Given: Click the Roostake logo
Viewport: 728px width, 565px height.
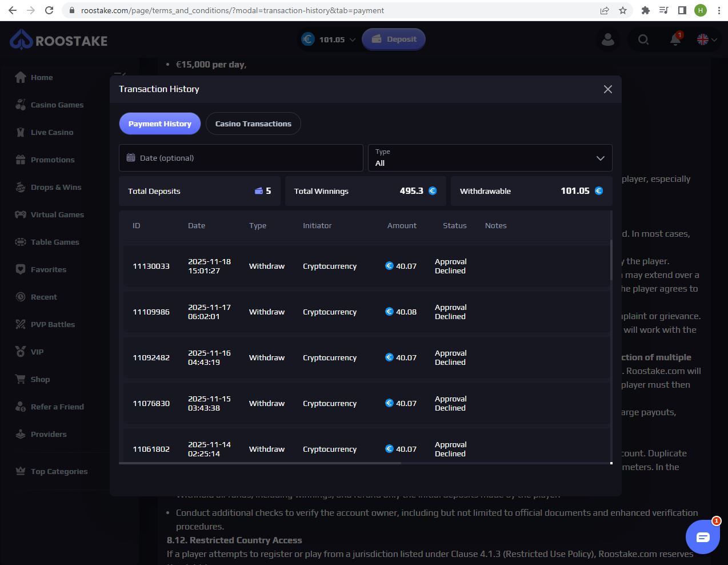Looking at the screenshot, I should (x=59, y=40).
